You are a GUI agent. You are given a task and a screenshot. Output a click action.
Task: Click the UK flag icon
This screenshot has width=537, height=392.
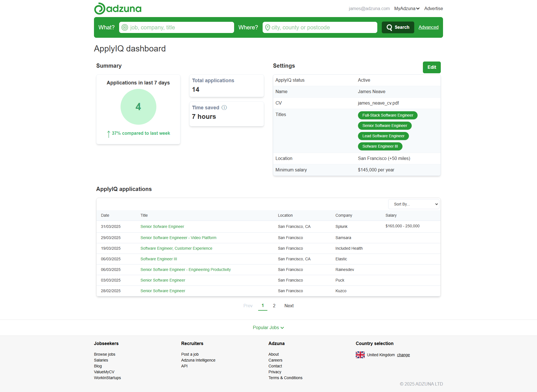(360, 355)
